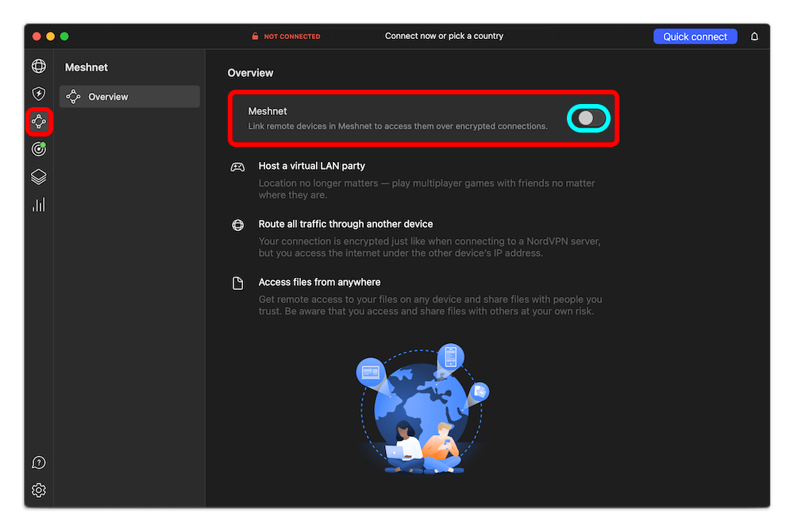Click the notifications bell icon
794x532 pixels.
click(x=754, y=37)
